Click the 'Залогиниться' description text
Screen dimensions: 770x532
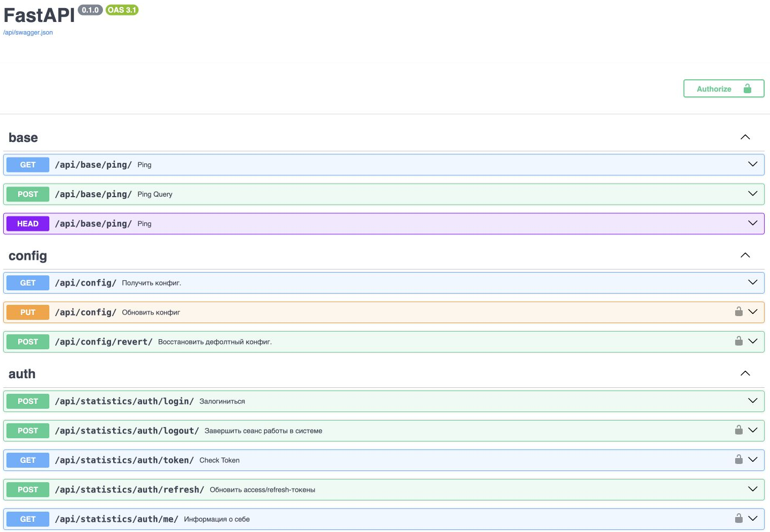click(222, 401)
